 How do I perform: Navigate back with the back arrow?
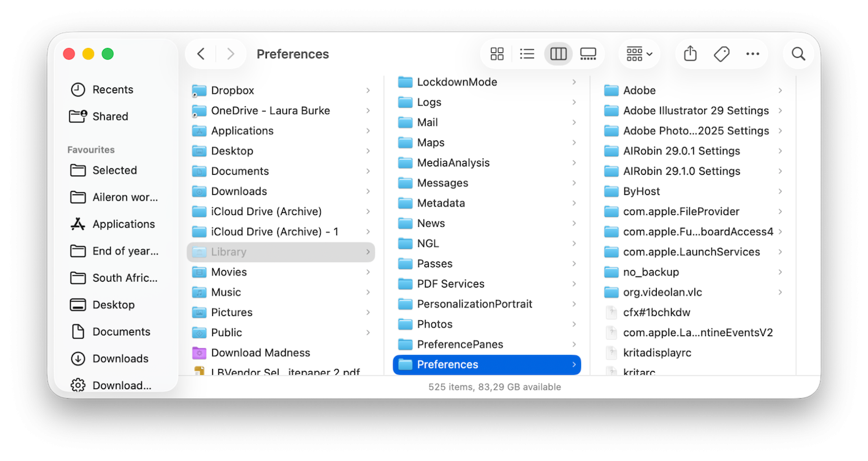click(201, 54)
